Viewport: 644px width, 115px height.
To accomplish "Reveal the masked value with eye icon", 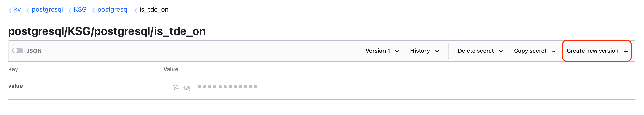I will point(186,88).
